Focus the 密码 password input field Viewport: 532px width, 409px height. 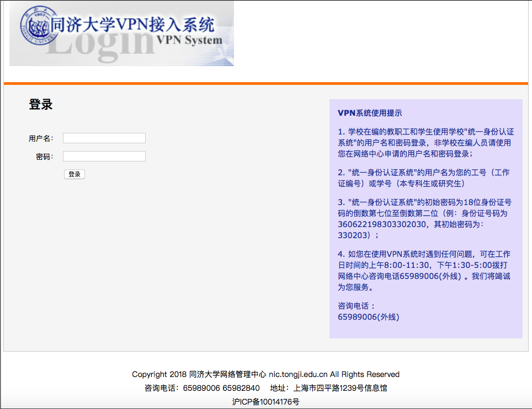point(104,157)
